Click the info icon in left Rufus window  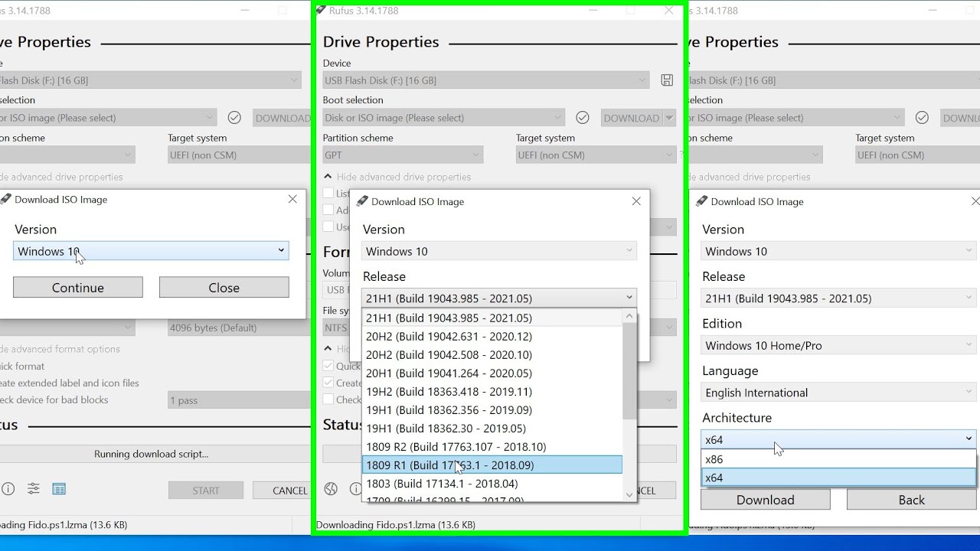(8, 489)
